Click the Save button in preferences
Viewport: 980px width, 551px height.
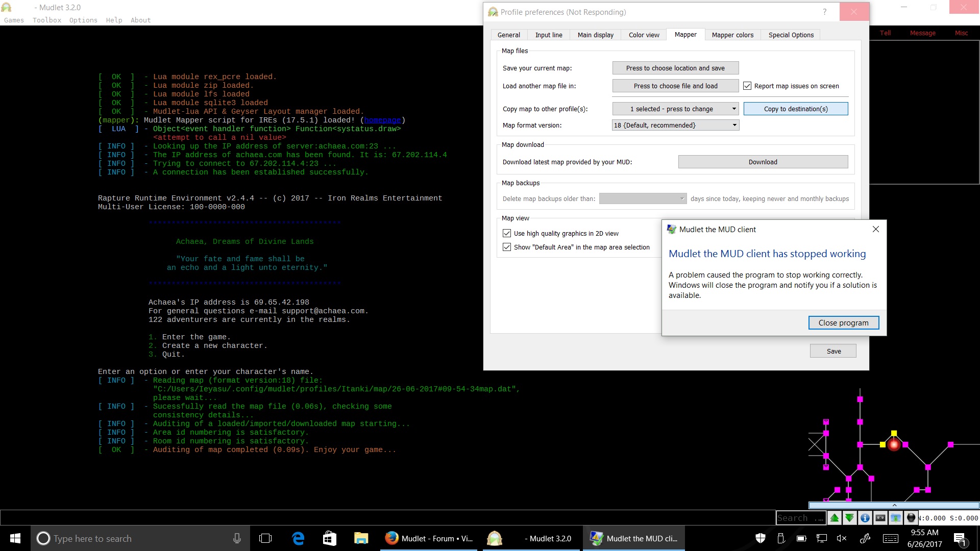pyautogui.click(x=833, y=351)
